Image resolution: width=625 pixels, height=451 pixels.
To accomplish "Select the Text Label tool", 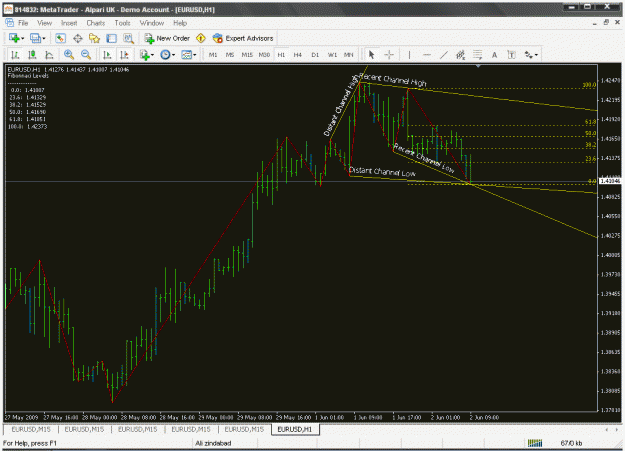I will (x=511, y=55).
